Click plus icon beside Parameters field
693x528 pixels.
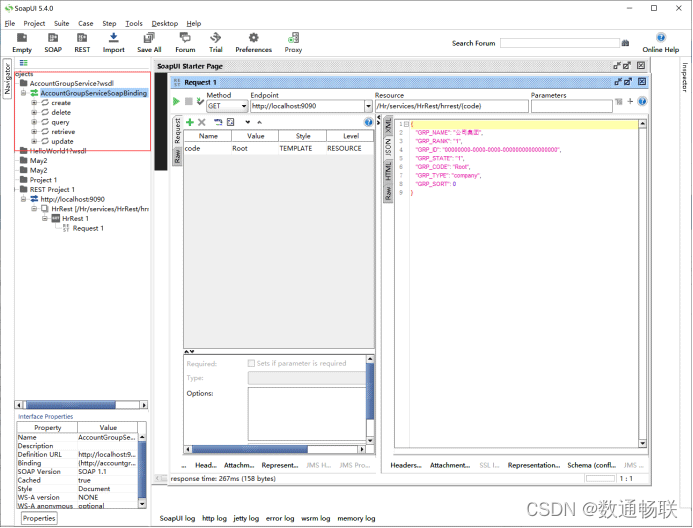[630, 102]
